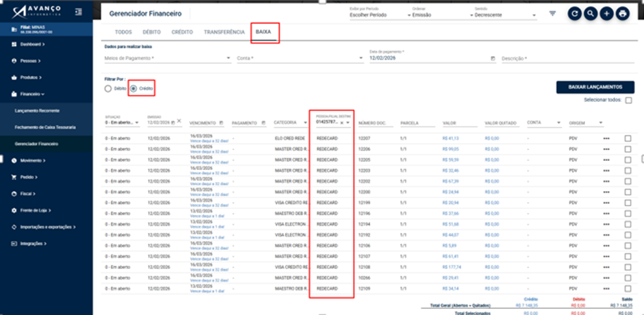Viewport: 644px width, 315px height.
Task: Check the row checkbox for document 12107
Action: pyautogui.click(x=628, y=256)
